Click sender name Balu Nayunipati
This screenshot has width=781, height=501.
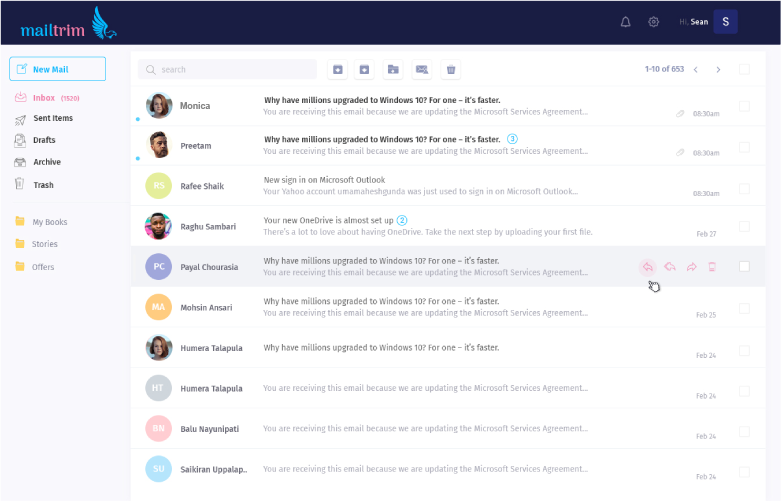click(x=210, y=429)
